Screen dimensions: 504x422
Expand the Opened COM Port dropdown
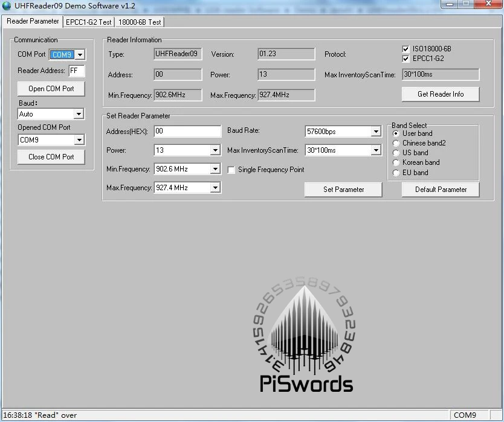79,139
